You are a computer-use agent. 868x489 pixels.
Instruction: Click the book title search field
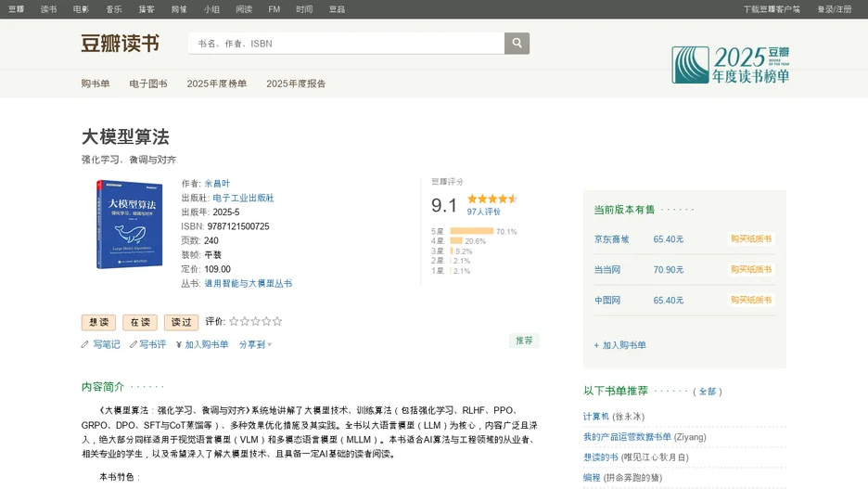pyautogui.click(x=346, y=44)
